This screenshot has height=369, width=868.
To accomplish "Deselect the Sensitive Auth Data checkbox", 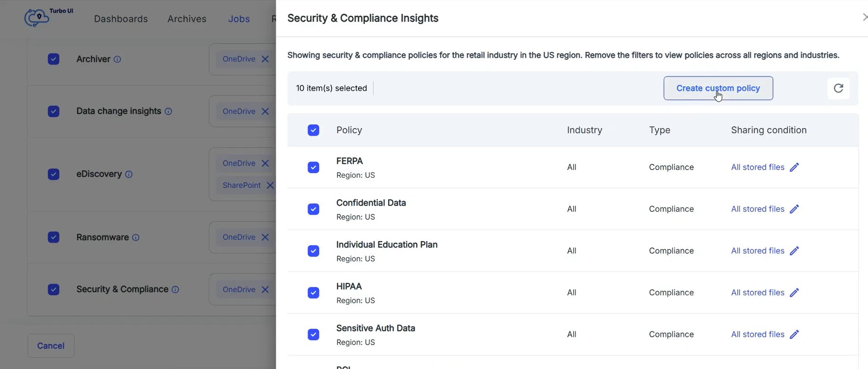I will 313,334.
